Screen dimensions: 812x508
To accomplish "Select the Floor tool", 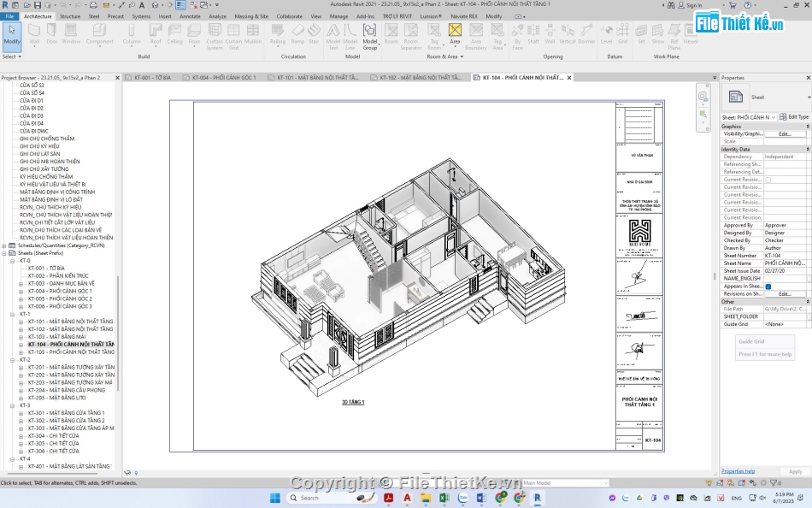I will point(194,35).
